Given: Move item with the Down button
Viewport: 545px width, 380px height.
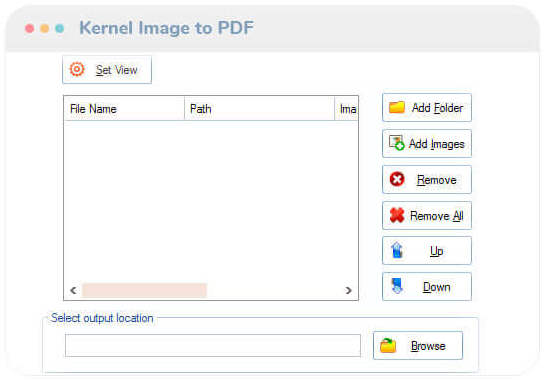Looking at the screenshot, I should pos(427,286).
